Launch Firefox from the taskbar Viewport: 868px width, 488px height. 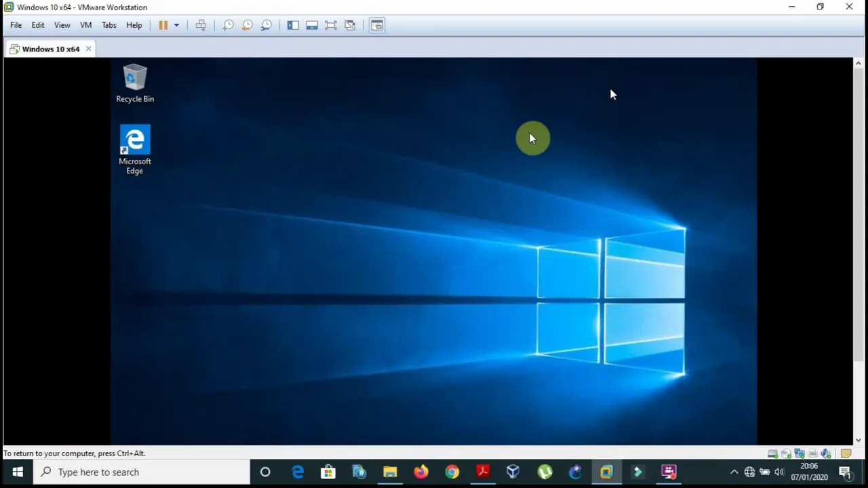coord(421,472)
